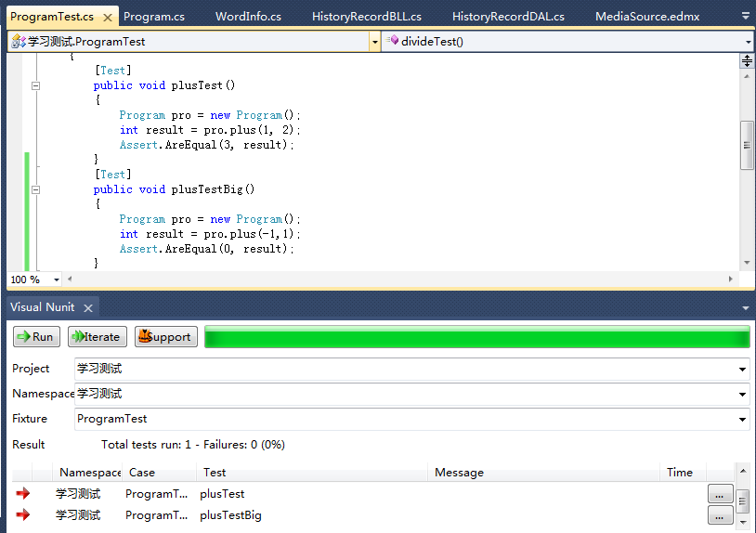Click the editor vertical scrollbar down arrow
The image size is (756, 533).
pyautogui.click(x=747, y=263)
